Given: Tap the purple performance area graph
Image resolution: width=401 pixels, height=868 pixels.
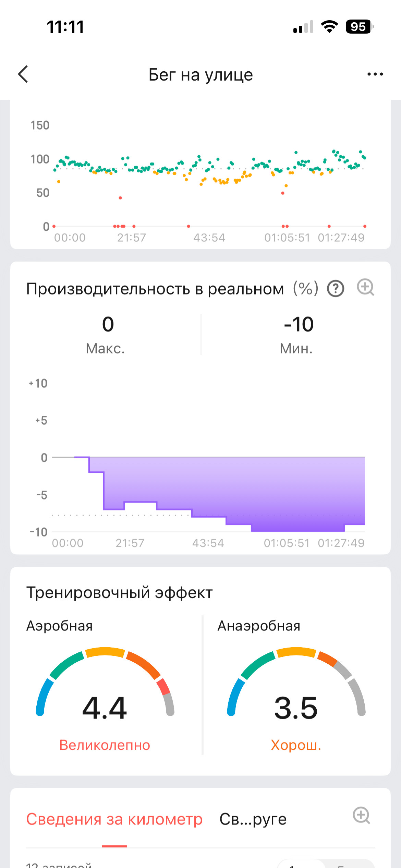Looking at the screenshot, I should point(219,494).
